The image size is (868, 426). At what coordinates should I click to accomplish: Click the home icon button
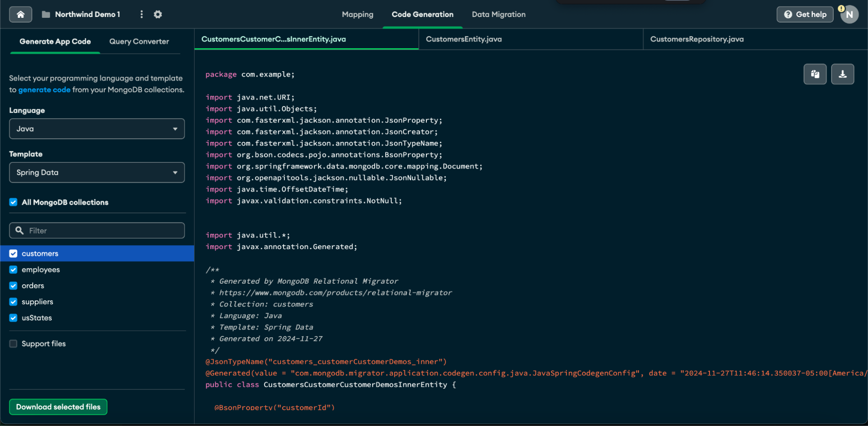[x=20, y=14]
